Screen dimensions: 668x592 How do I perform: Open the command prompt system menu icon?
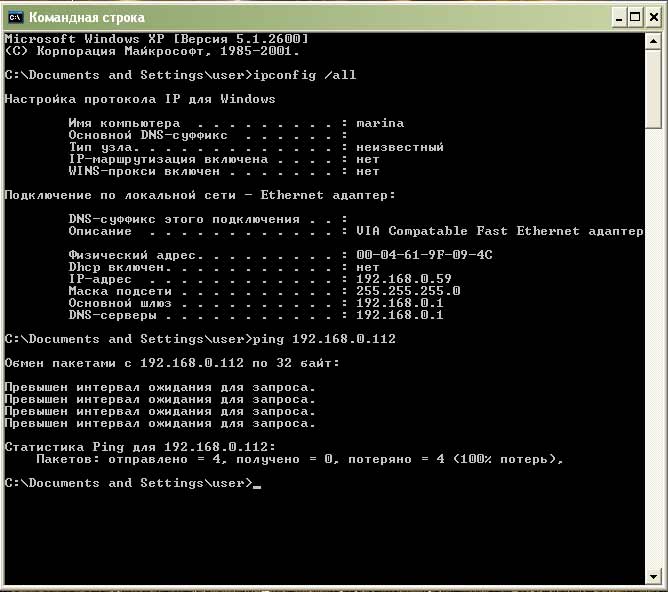15,17
